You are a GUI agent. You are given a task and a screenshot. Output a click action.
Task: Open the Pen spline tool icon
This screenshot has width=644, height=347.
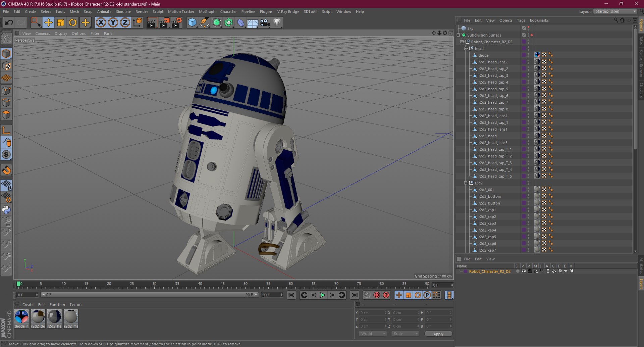[x=204, y=22]
